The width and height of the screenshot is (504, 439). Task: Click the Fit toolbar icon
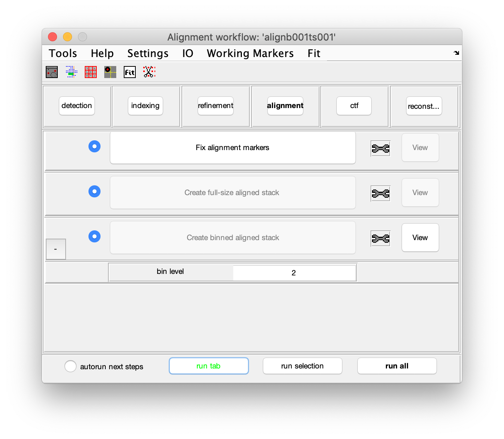[x=130, y=72]
